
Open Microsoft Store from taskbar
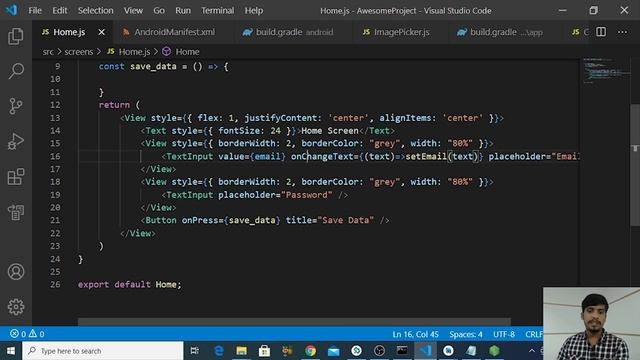tap(264, 351)
